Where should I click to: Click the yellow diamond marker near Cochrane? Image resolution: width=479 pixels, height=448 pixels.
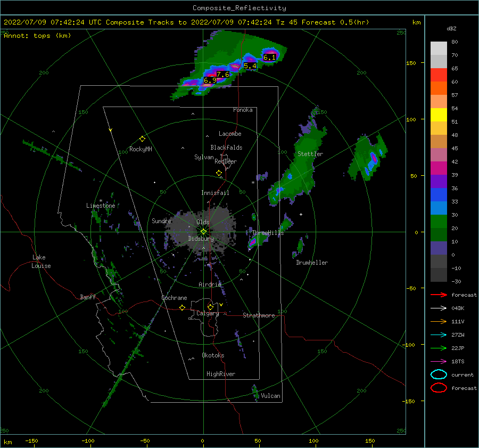182,307
